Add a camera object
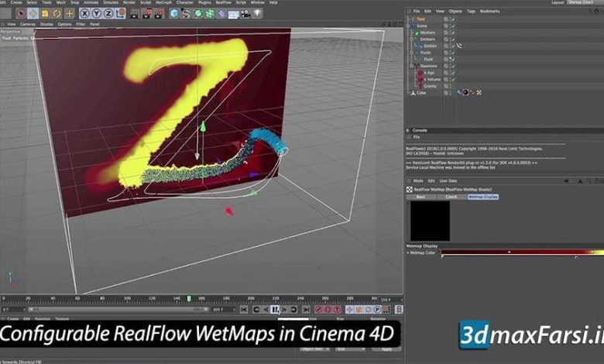The width and height of the screenshot is (604, 364). pos(245,14)
